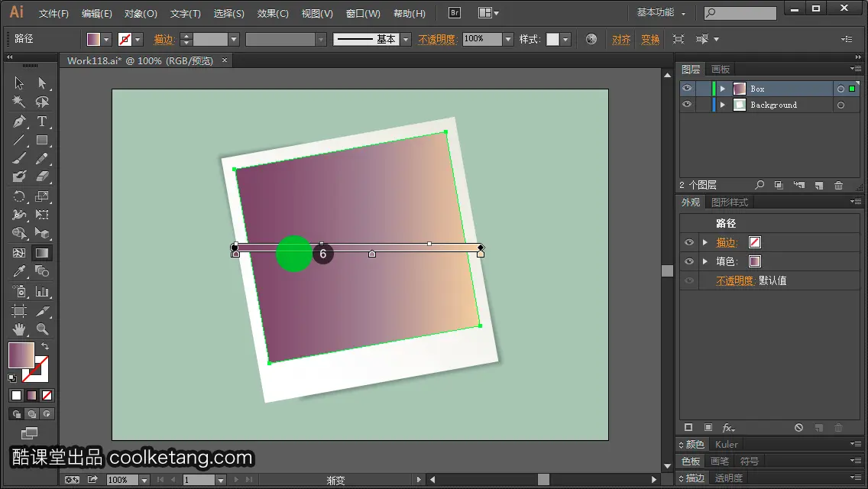Open the 编辑(E) menu
Viewport: 868px width, 489px height.
(x=96, y=13)
